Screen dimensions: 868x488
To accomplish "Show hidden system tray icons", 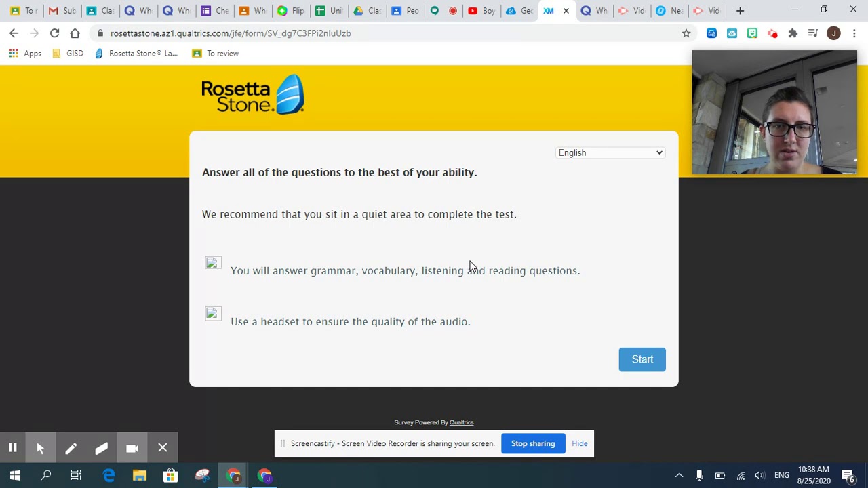I will (x=679, y=476).
